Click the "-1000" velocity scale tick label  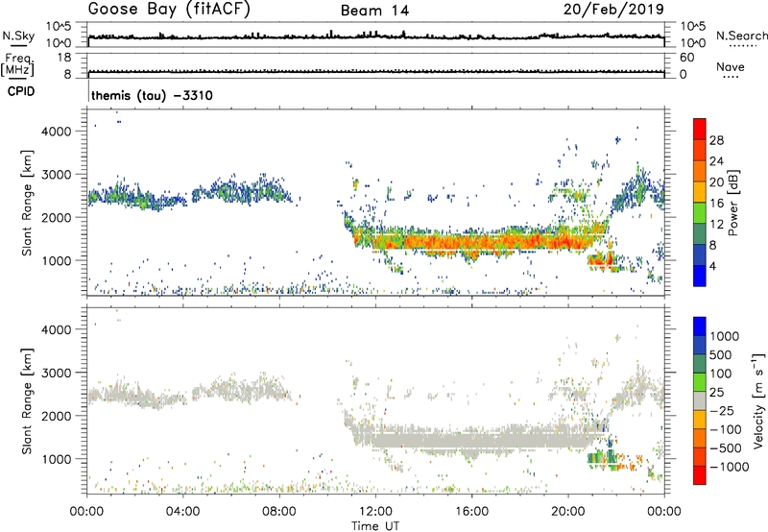click(729, 467)
